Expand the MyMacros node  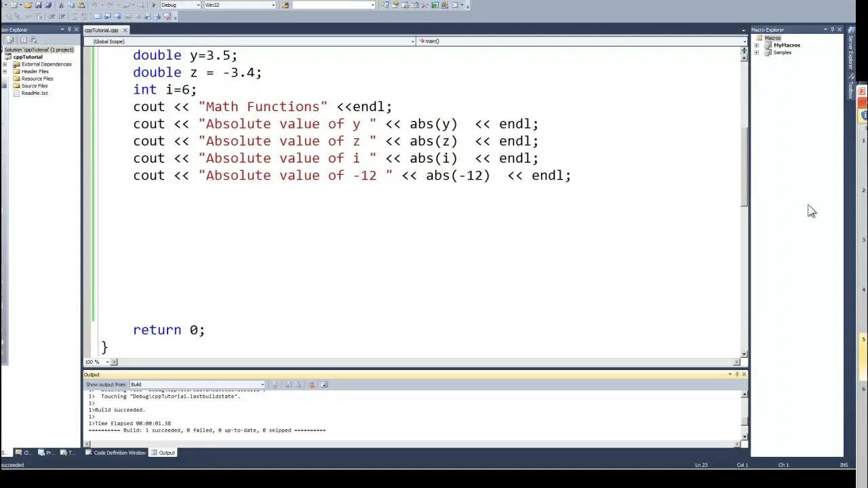[757, 45]
